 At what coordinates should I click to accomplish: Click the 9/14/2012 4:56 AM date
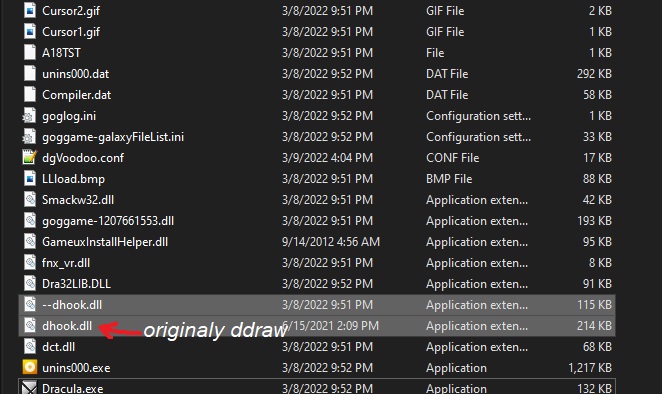tap(331, 242)
